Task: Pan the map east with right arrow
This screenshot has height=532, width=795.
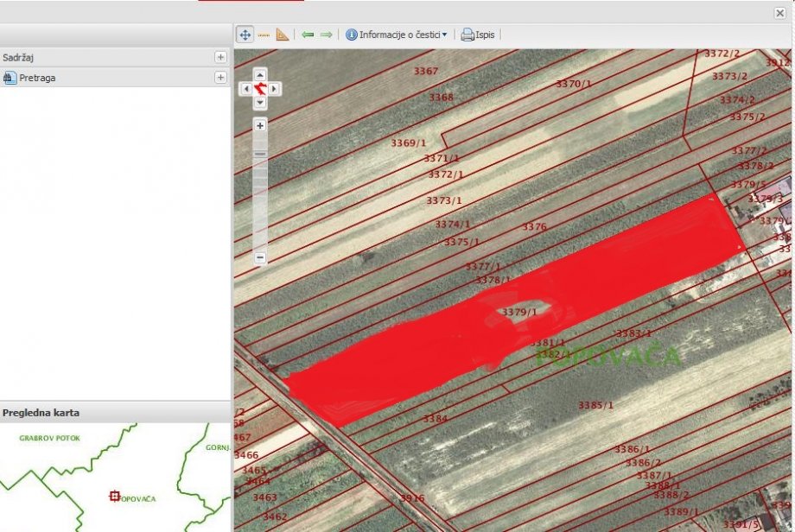Action: (x=275, y=88)
